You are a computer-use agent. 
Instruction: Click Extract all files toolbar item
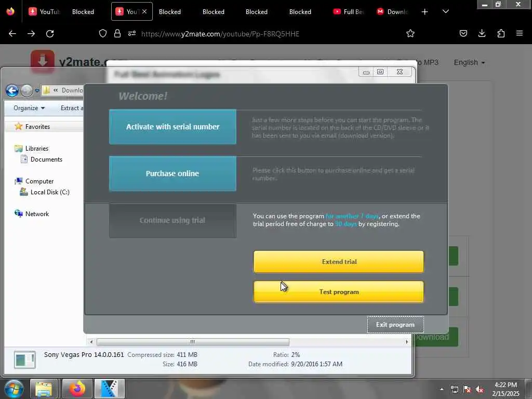pos(72,108)
